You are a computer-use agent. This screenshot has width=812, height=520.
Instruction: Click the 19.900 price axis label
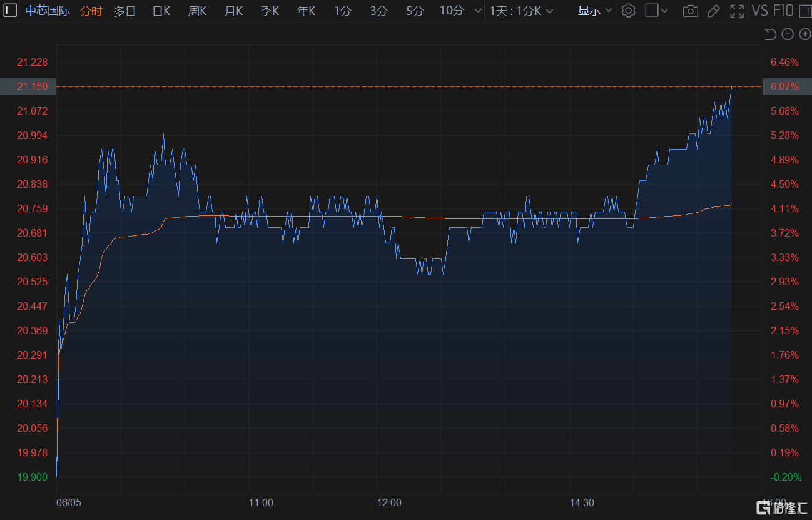(33, 477)
